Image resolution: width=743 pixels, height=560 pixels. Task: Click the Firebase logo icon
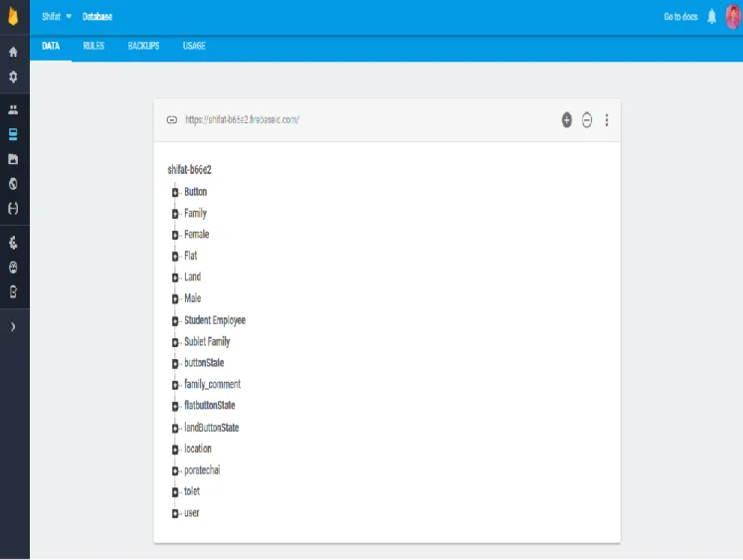point(13,16)
